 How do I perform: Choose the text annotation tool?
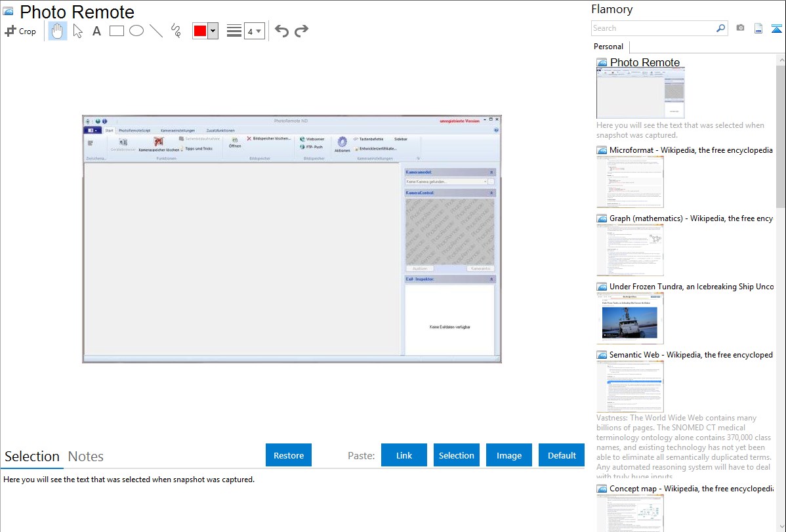click(x=96, y=31)
